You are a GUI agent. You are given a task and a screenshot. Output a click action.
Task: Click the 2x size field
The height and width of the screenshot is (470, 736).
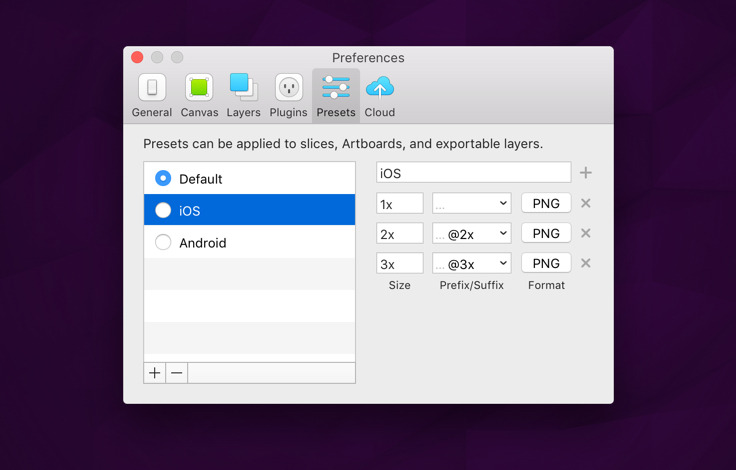coord(399,233)
